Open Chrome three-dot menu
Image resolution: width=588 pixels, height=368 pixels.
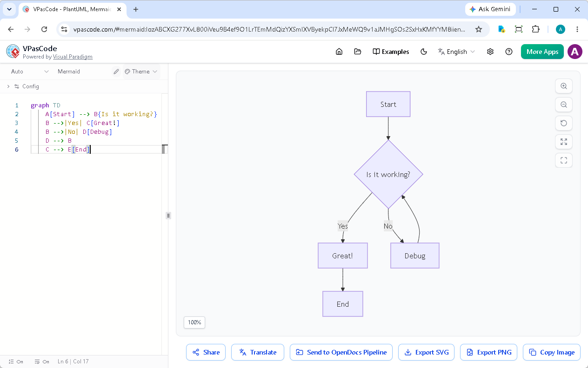[x=577, y=29]
